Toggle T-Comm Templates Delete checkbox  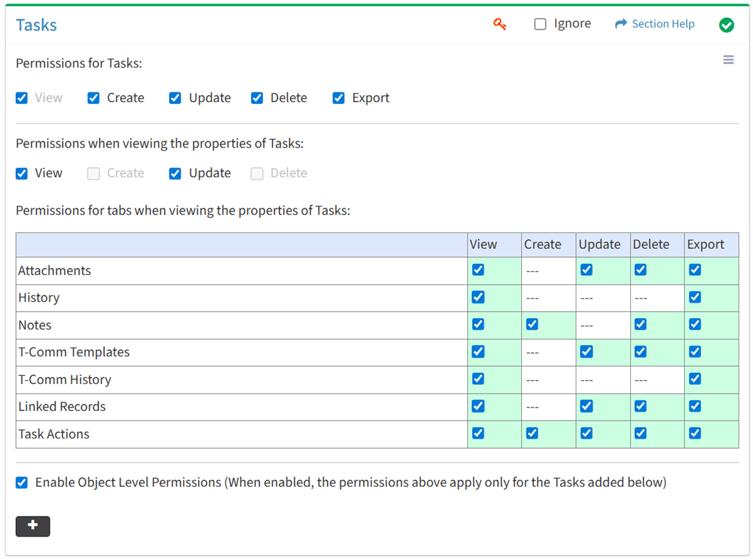click(x=640, y=352)
